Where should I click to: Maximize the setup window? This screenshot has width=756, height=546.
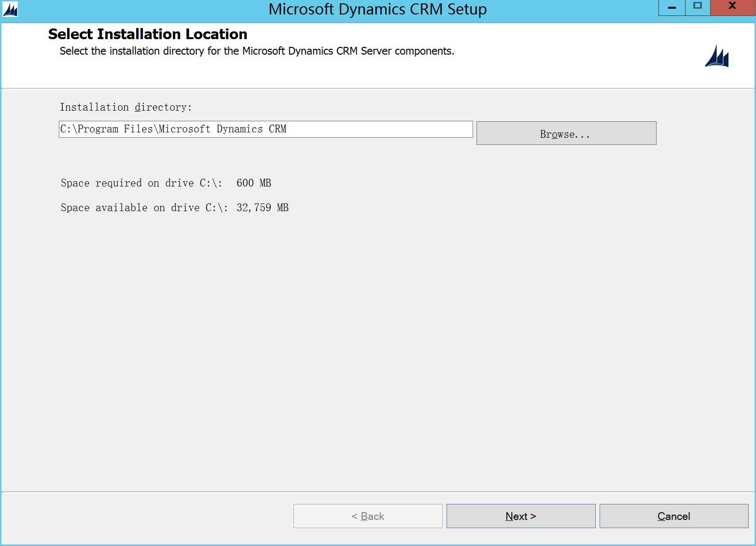pyautogui.click(x=698, y=8)
